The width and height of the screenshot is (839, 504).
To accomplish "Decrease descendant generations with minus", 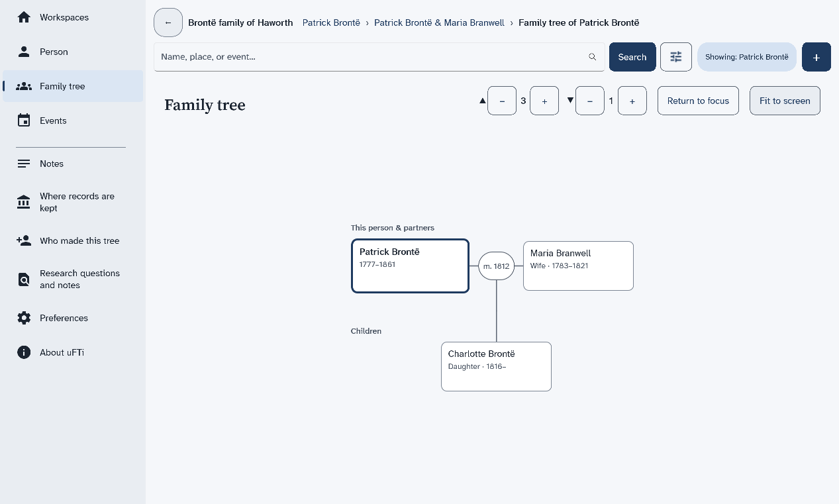I will point(590,101).
